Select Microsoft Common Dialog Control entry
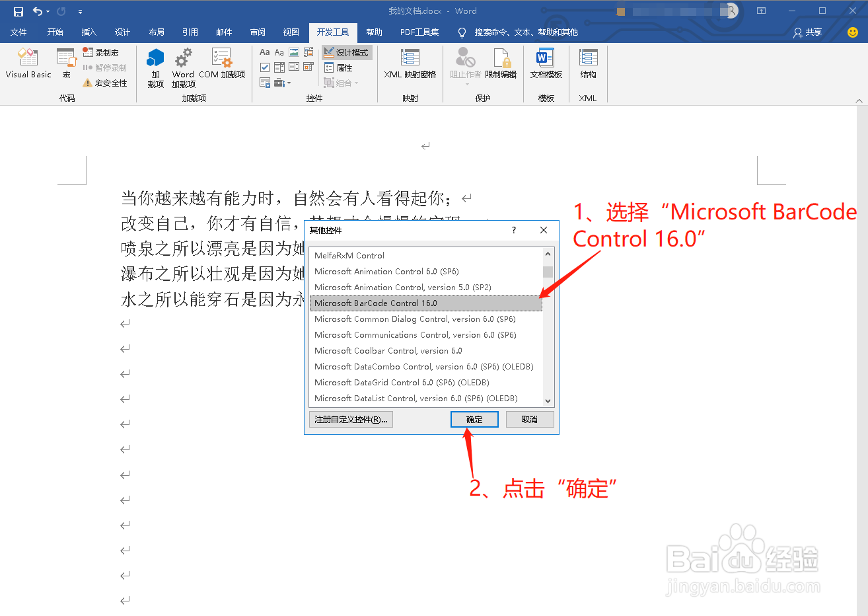 (426, 319)
